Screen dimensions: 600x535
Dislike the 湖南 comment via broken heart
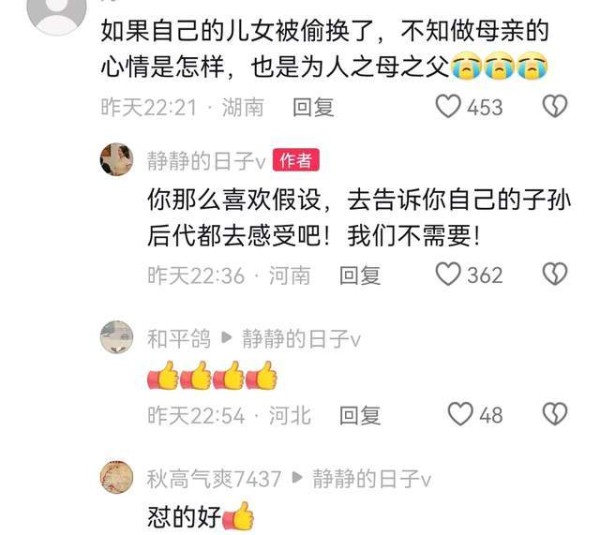tap(555, 106)
